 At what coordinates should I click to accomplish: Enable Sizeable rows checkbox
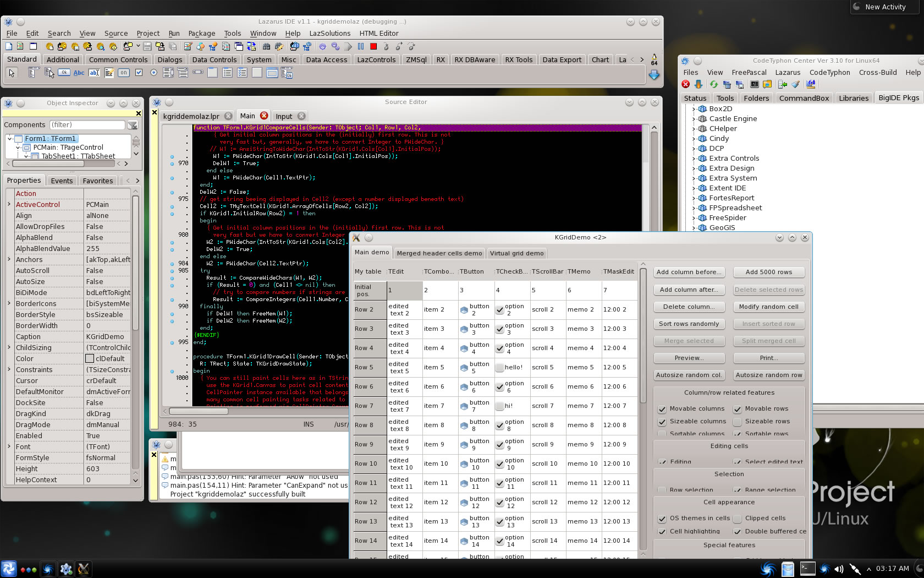[738, 422]
